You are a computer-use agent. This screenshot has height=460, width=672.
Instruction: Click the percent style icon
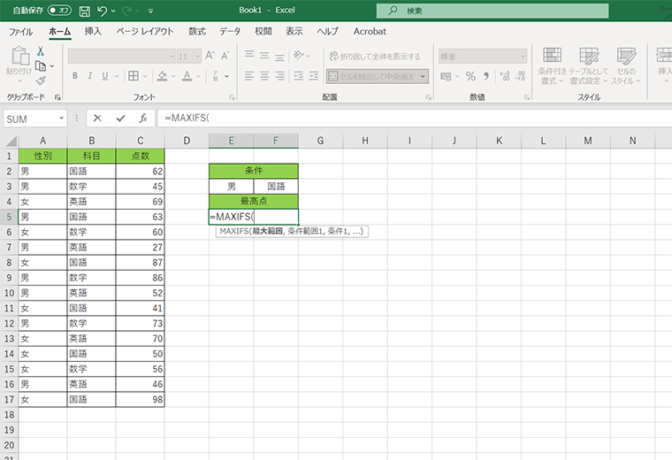tap(471, 76)
